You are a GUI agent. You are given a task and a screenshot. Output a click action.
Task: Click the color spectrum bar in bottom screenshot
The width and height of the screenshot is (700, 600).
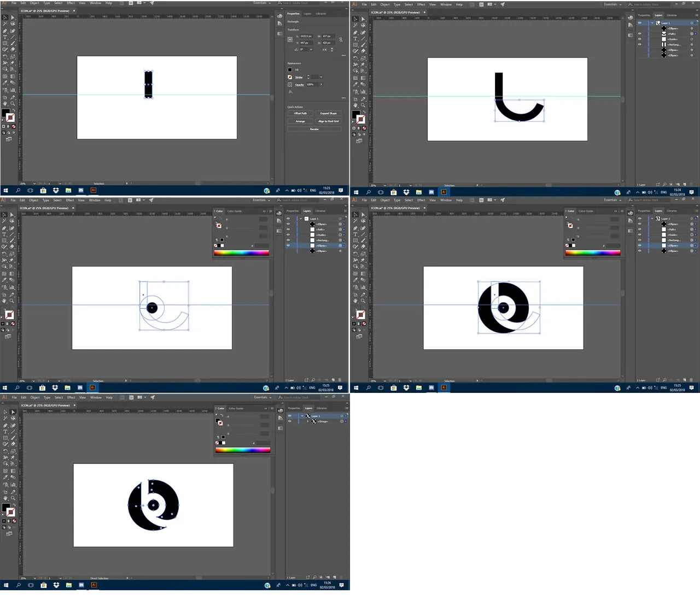(x=243, y=450)
